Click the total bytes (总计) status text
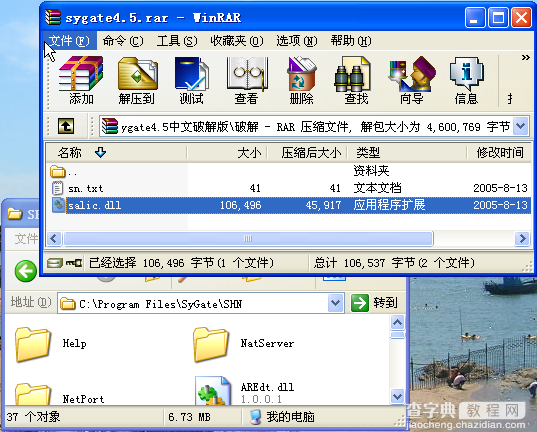The height and width of the screenshot is (432, 537). pos(394,263)
